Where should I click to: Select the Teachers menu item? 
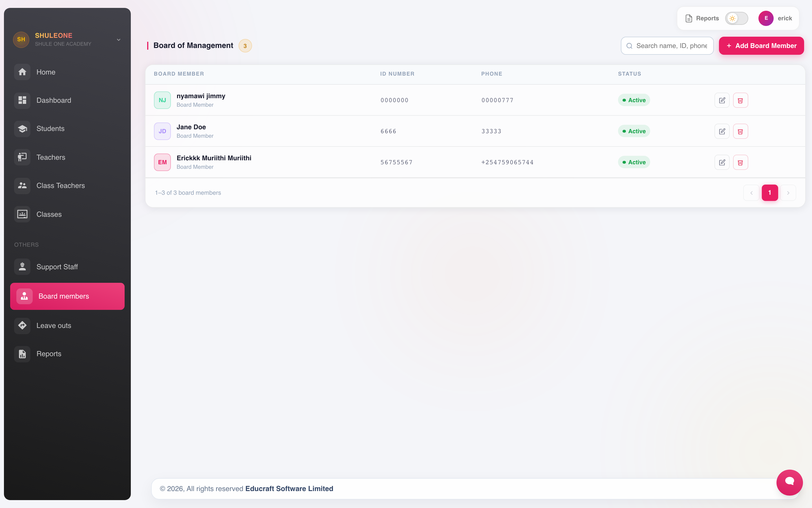(67, 157)
